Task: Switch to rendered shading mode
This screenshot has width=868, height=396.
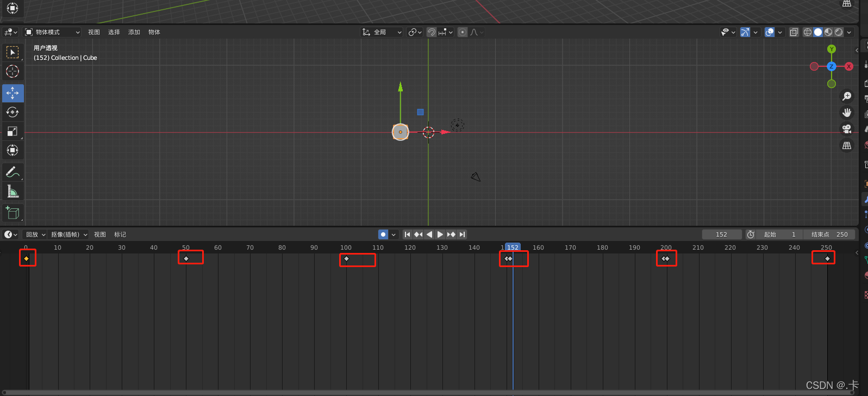Action: [x=839, y=32]
